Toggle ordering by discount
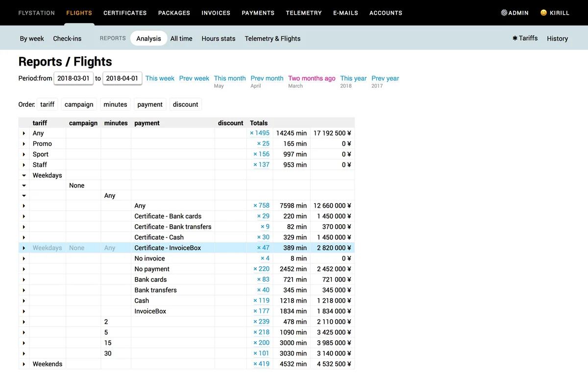 point(185,104)
